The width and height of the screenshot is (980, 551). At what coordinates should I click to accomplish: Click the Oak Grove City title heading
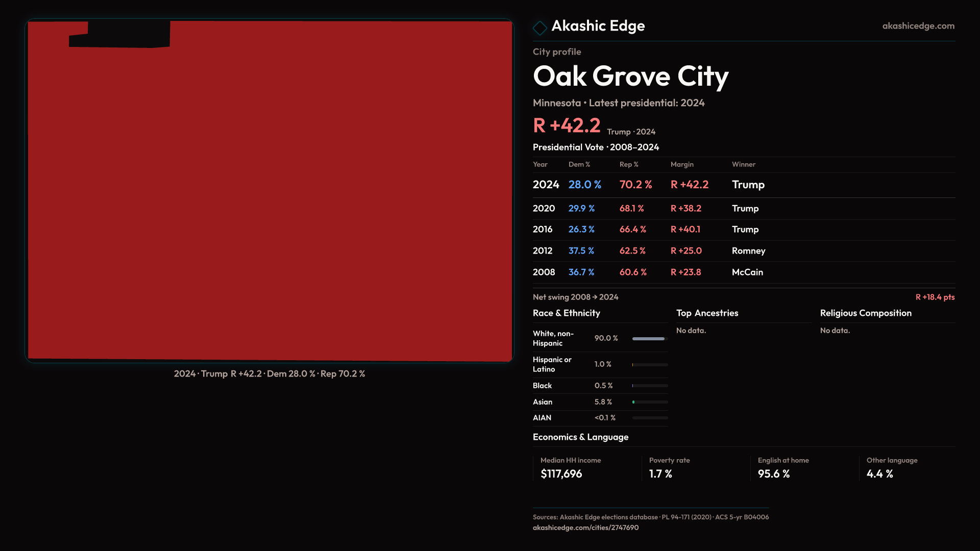tap(630, 77)
